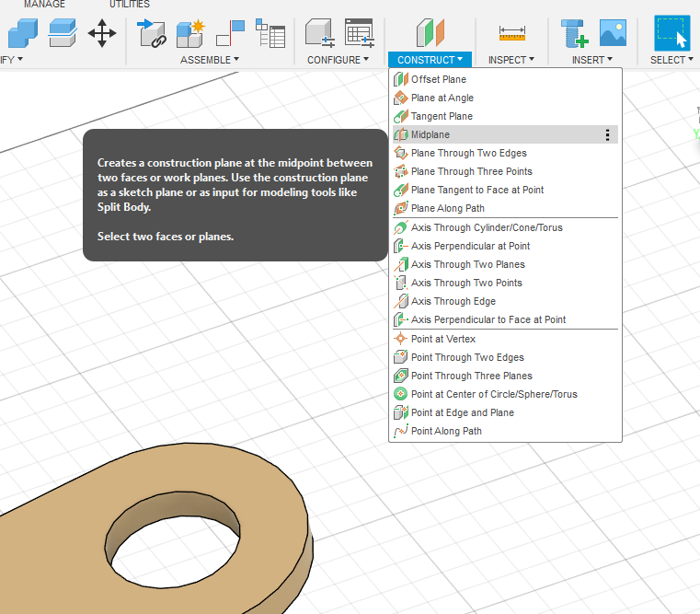The width and height of the screenshot is (700, 614).
Task: Click the Change Parameters table icon
Action: [x=360, y=33]
